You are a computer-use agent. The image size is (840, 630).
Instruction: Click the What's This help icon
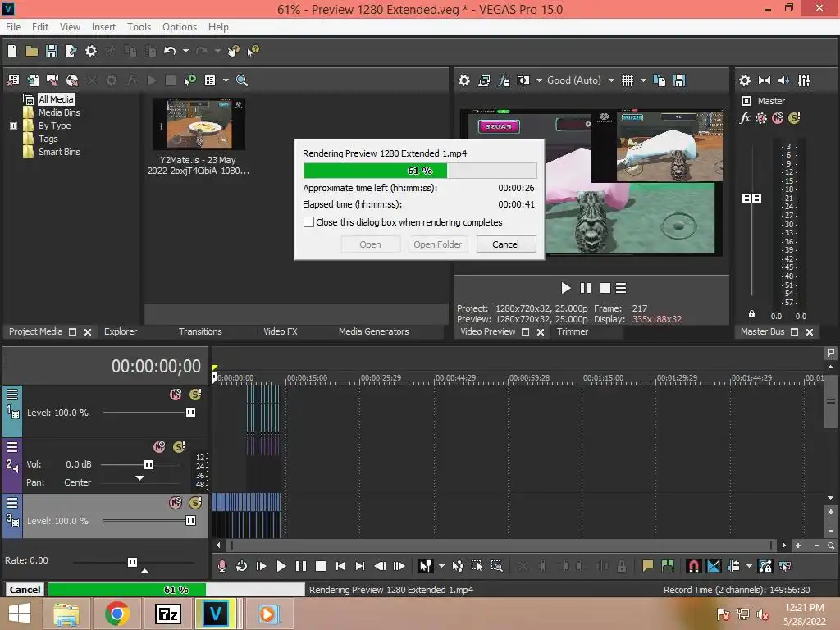pos(253,51)
